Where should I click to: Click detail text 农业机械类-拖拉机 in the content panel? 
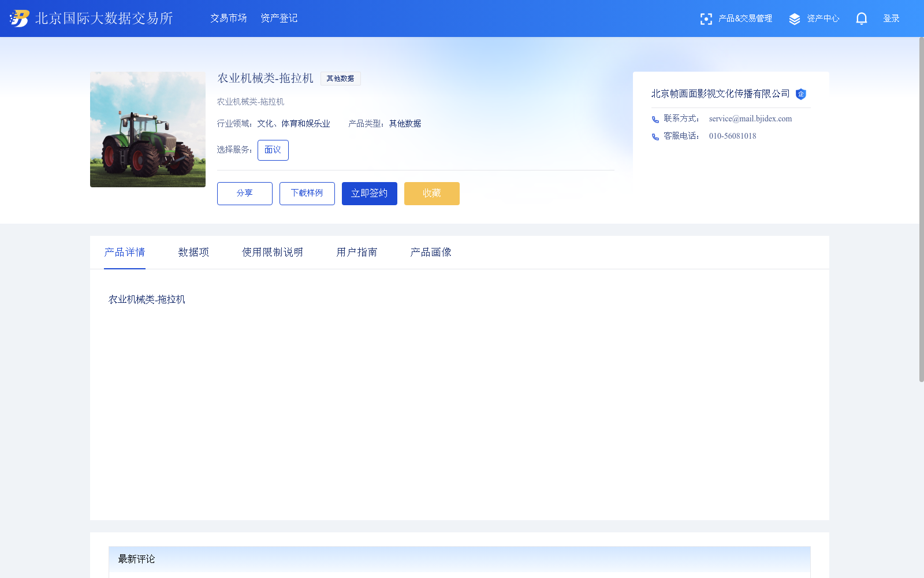(x=147, y=299)
